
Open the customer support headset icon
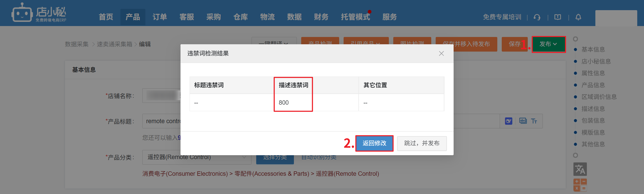pos(537,17)
